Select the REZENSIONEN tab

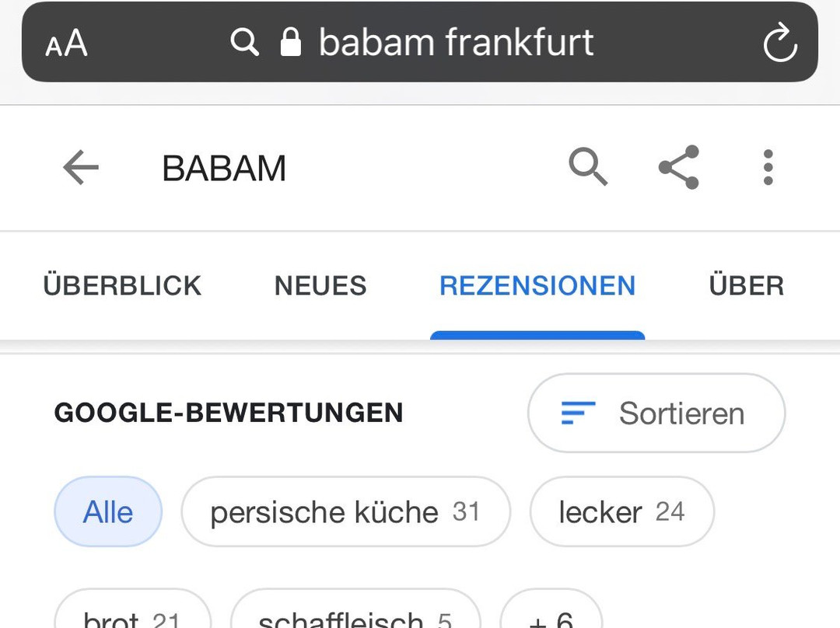[x=537, y=286]
